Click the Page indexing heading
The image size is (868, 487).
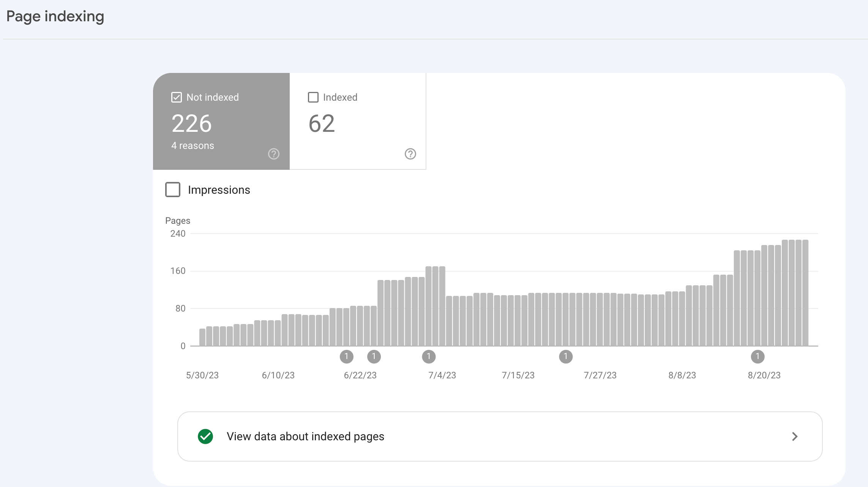[55, 16]
